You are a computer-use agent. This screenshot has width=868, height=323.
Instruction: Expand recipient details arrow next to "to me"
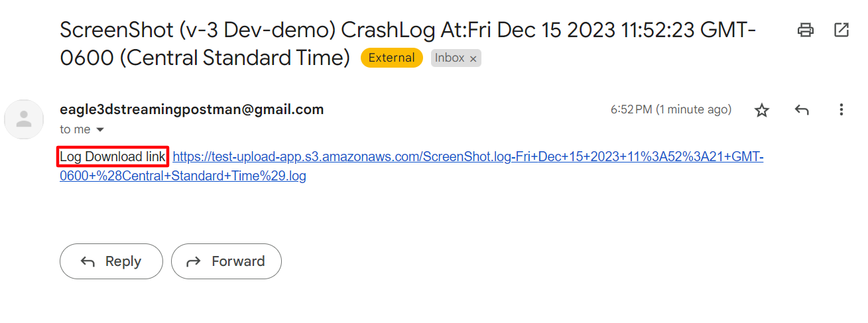tap(101, 129)
